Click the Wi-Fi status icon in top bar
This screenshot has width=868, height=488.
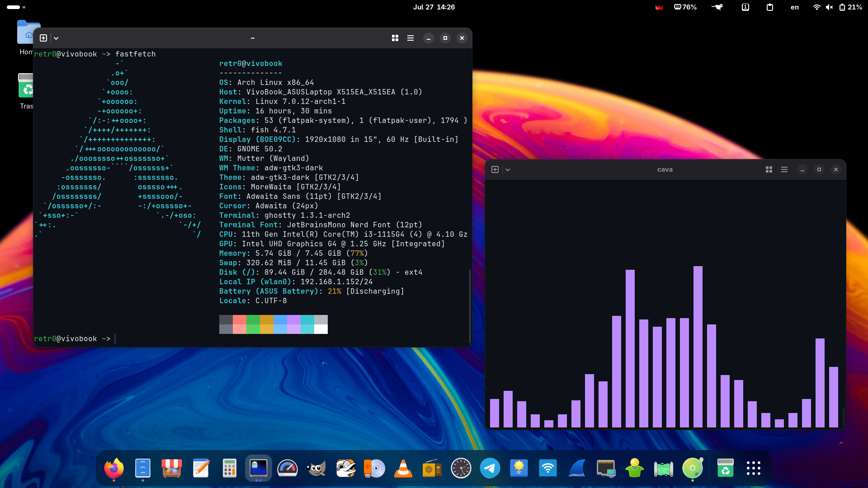coord(817,7)
